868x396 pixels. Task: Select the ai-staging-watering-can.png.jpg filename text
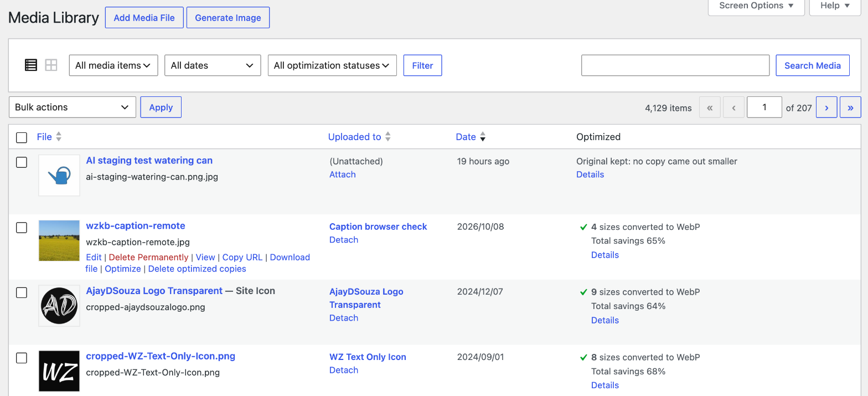point(152,177)
